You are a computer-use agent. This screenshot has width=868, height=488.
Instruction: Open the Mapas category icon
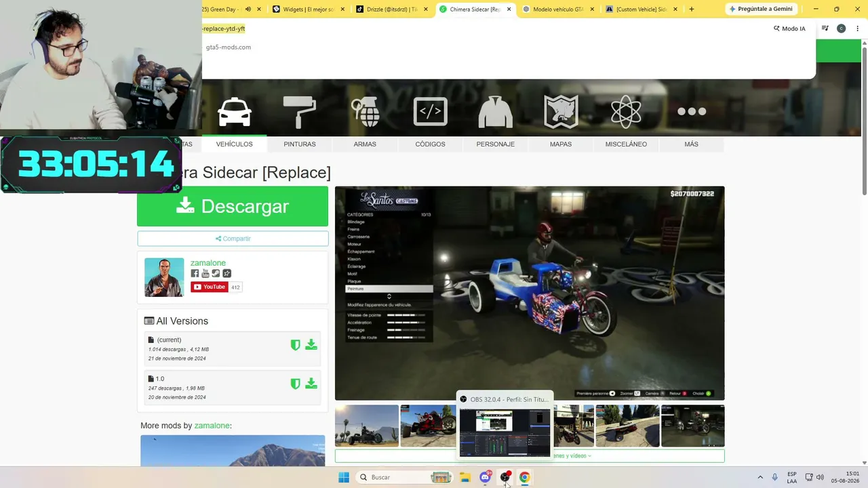[561, 112]
